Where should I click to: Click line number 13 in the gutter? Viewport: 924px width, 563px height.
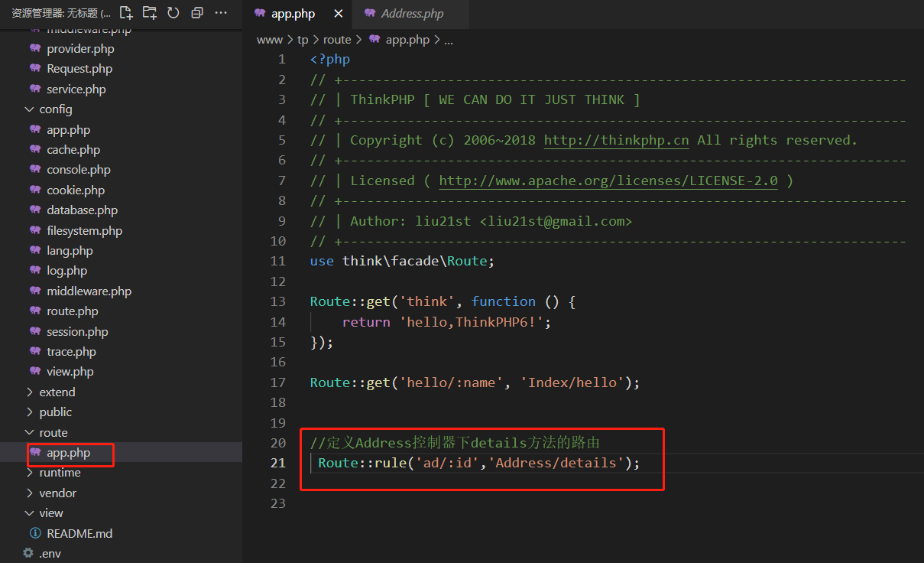point(277,301)
